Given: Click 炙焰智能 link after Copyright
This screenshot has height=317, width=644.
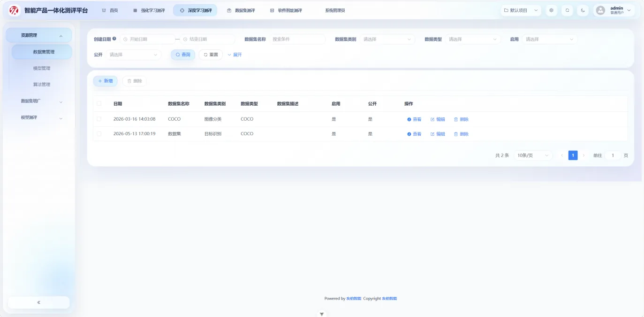Looking at the screenshot, I should point(389,299).
